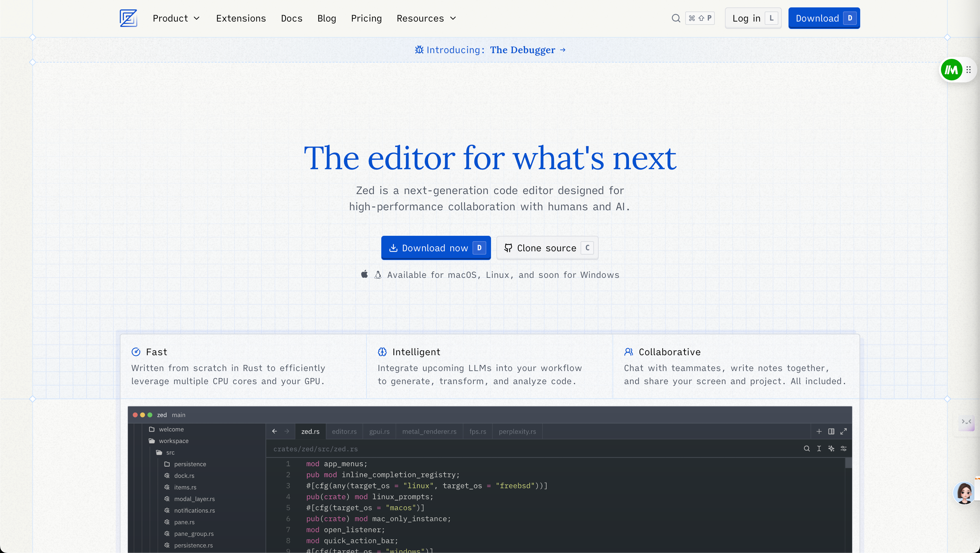Click the main branch label in title bar
980x553 pixels.
178,415
